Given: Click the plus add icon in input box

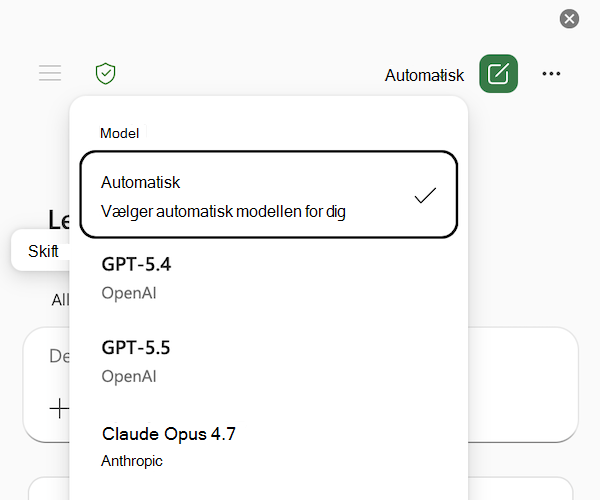Looking at the screenshot, I should tap(59, 408).
